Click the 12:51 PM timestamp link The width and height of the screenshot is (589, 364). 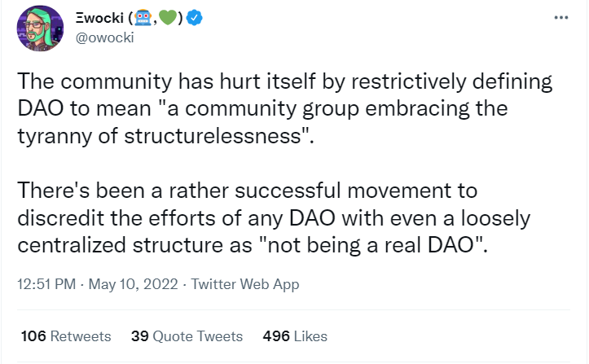pos(46,284)
